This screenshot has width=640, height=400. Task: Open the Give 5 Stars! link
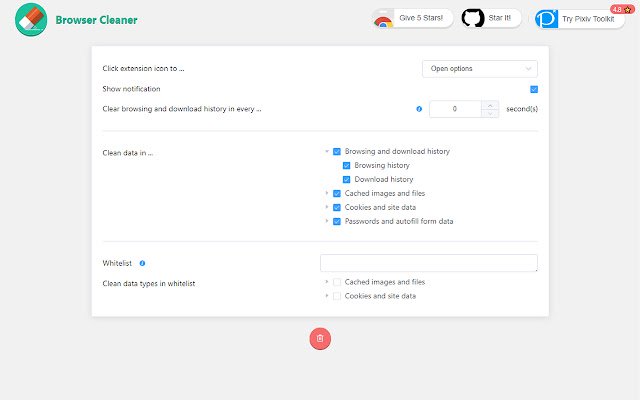click(413, 19)
